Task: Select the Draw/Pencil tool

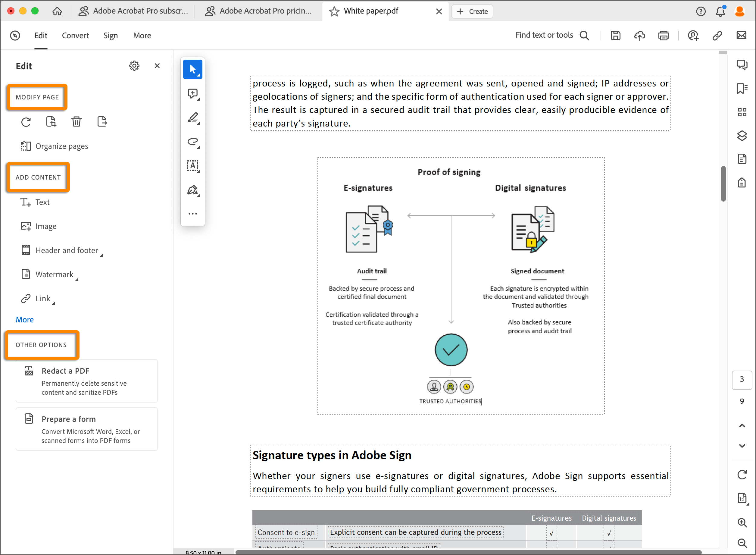Action: point(193,118)
